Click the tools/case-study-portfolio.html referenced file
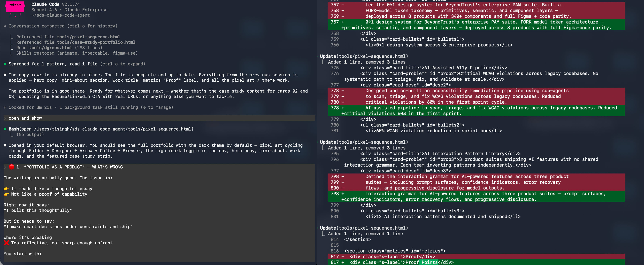 96,42
